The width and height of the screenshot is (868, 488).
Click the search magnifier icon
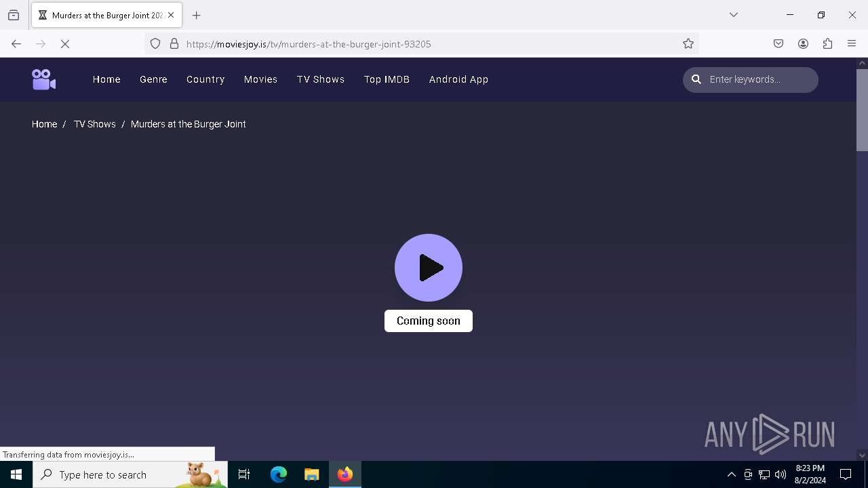coord(696,79)
